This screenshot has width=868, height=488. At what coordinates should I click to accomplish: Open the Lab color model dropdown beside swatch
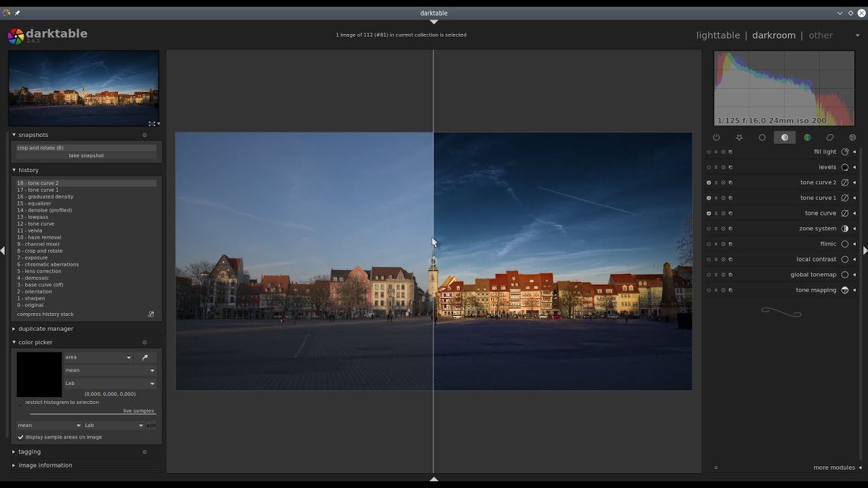point(110,384)
